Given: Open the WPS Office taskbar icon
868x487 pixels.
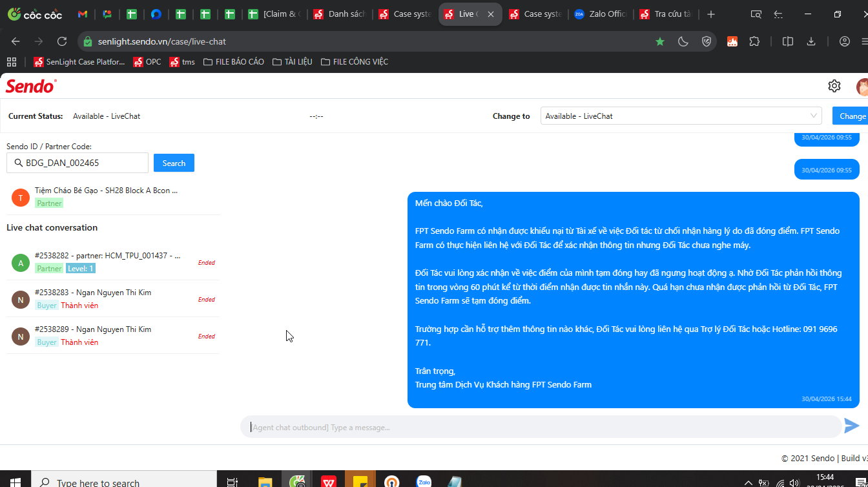Looking at the screenshot, I should pos(328,482).
